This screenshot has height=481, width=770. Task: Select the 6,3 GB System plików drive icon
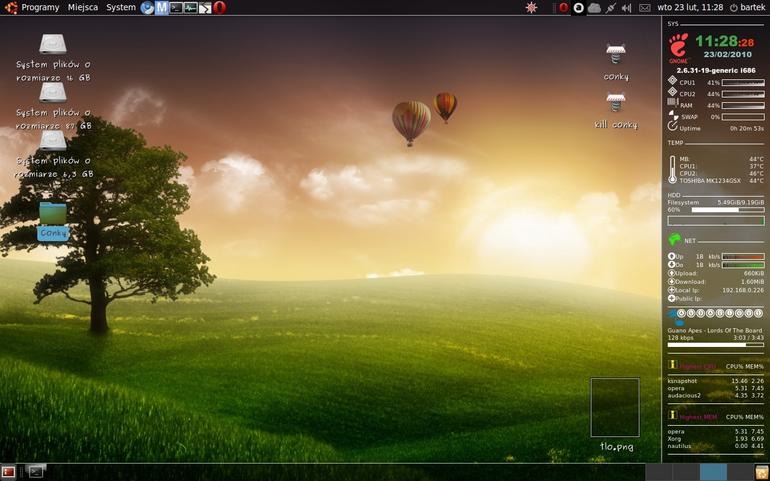coord(53,140)
